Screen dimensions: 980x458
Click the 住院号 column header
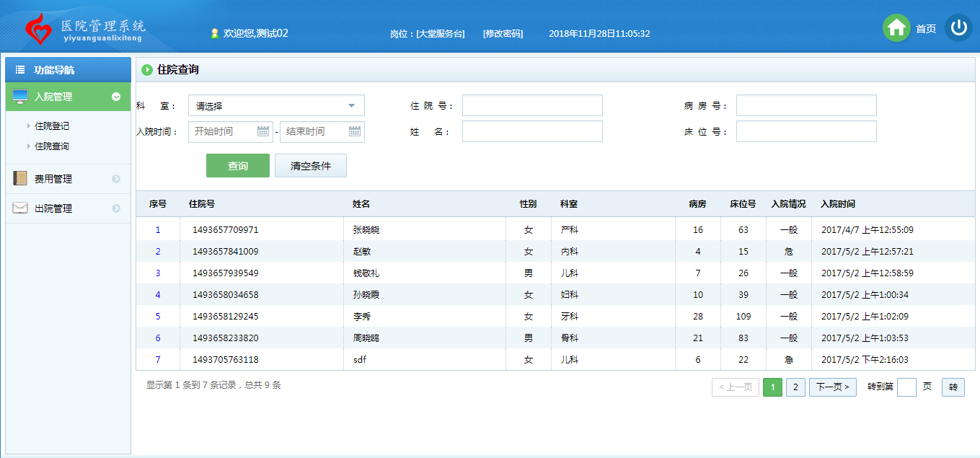(x=201, y=204)
